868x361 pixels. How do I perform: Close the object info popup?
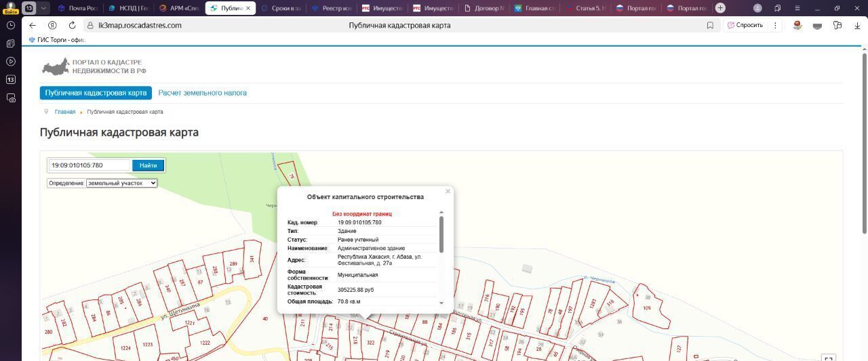[448, 192]
